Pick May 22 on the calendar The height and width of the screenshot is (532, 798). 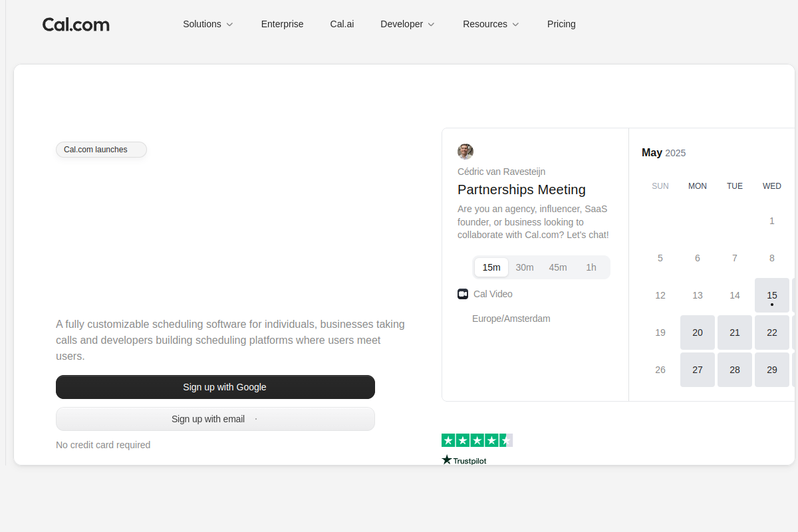click(x=772, y=332)
